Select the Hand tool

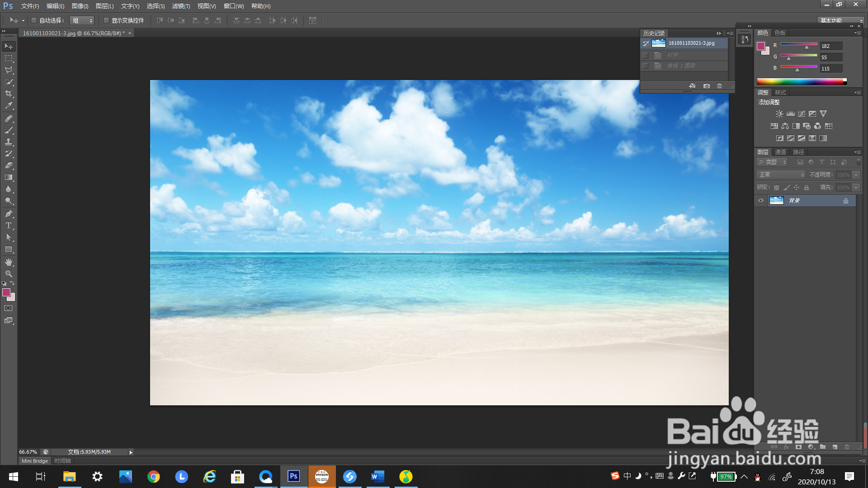coord(9,262)
